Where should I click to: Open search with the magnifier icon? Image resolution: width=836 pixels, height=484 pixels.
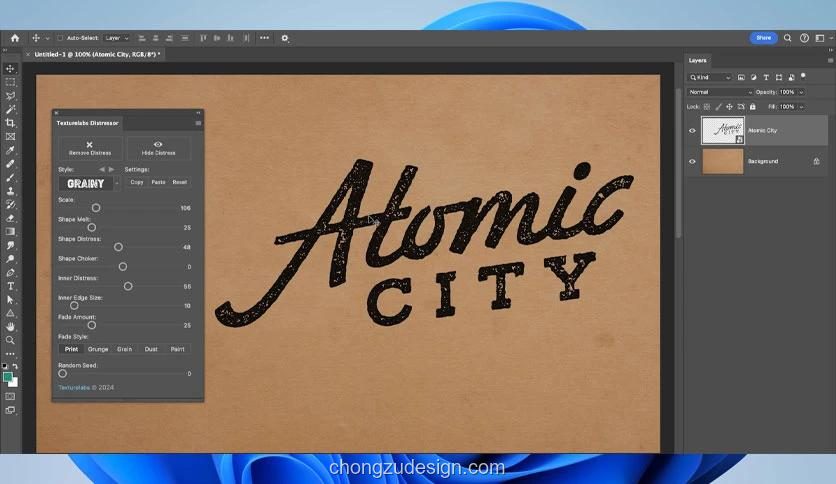[x=787, y=38]
